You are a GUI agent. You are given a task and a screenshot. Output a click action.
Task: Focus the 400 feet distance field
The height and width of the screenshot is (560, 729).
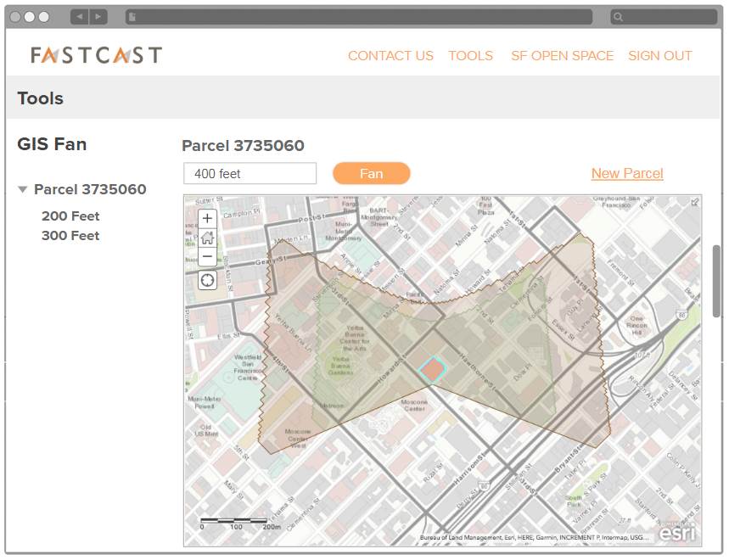click(250, 173)
